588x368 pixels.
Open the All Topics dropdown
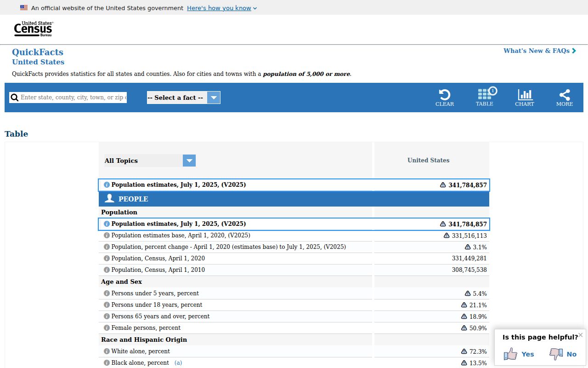point(150,161)
